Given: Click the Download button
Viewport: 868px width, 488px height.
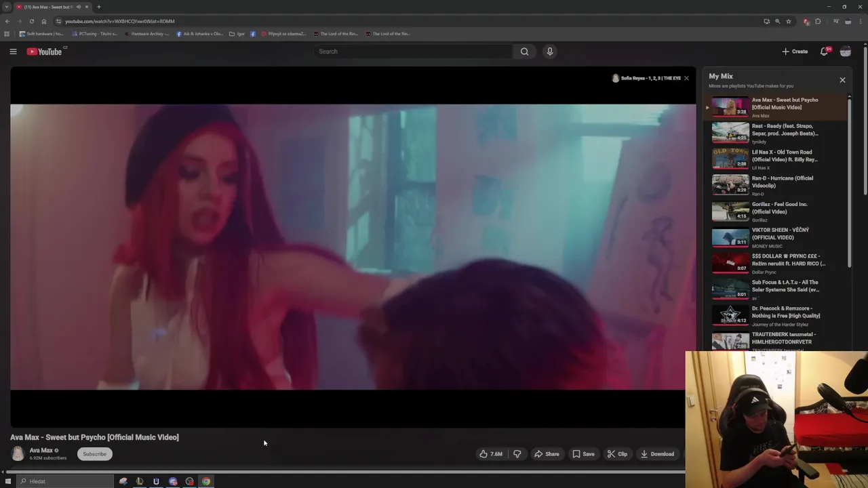Looking at the screenshot, I should [657, 454].
